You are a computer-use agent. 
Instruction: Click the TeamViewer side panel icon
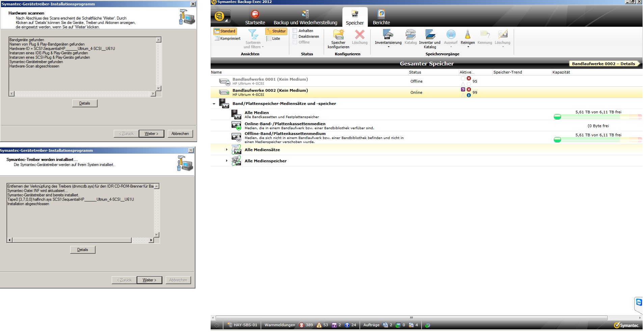[639, 302]
